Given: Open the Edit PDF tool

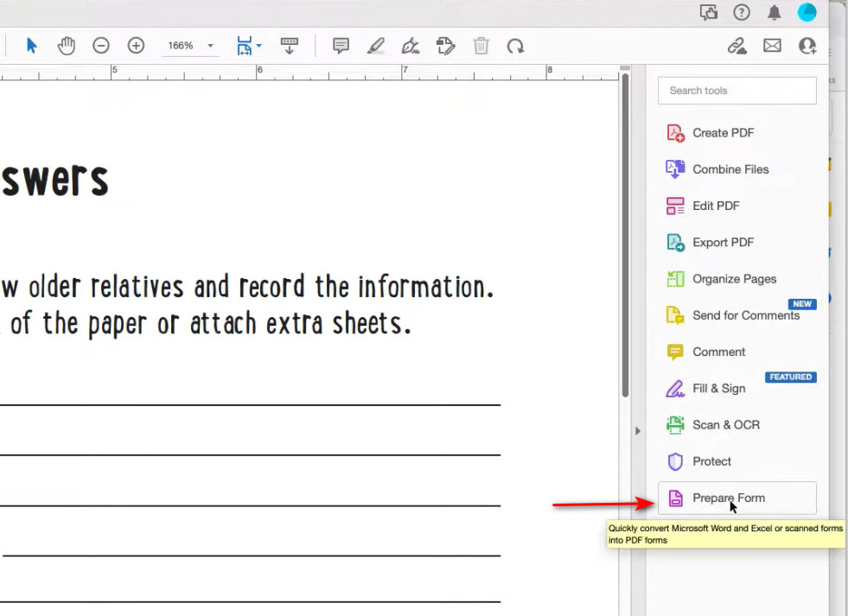Looking at the screenshot, I should [x=716, y=206].
